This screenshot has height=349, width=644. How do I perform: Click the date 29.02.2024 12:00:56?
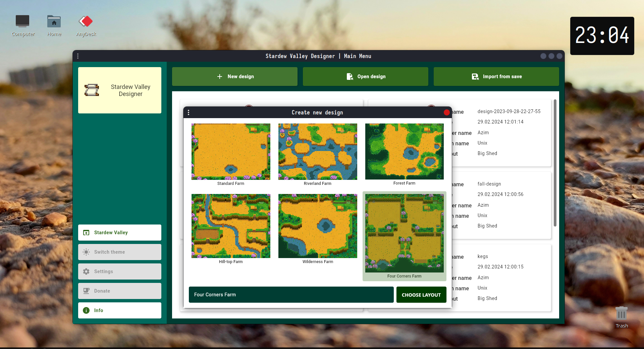[500, 194]
